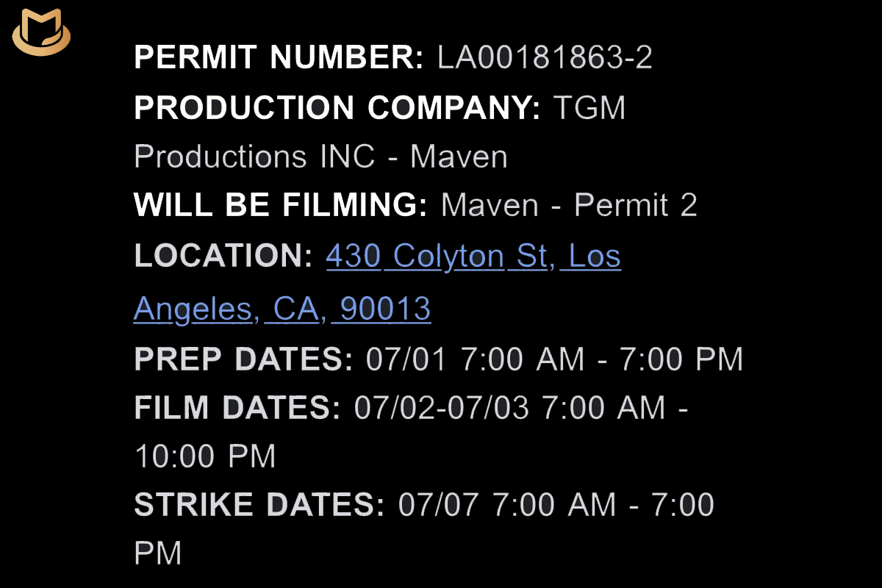This screenshot has height=588, width=882.
Task: Click the PREP DATES label
Action: [x=243, y=359]
